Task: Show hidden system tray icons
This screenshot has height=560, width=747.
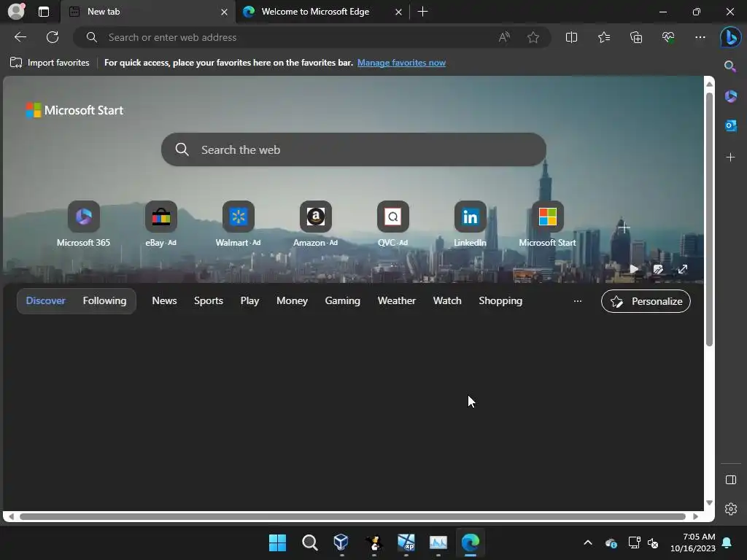Action: 588,542
